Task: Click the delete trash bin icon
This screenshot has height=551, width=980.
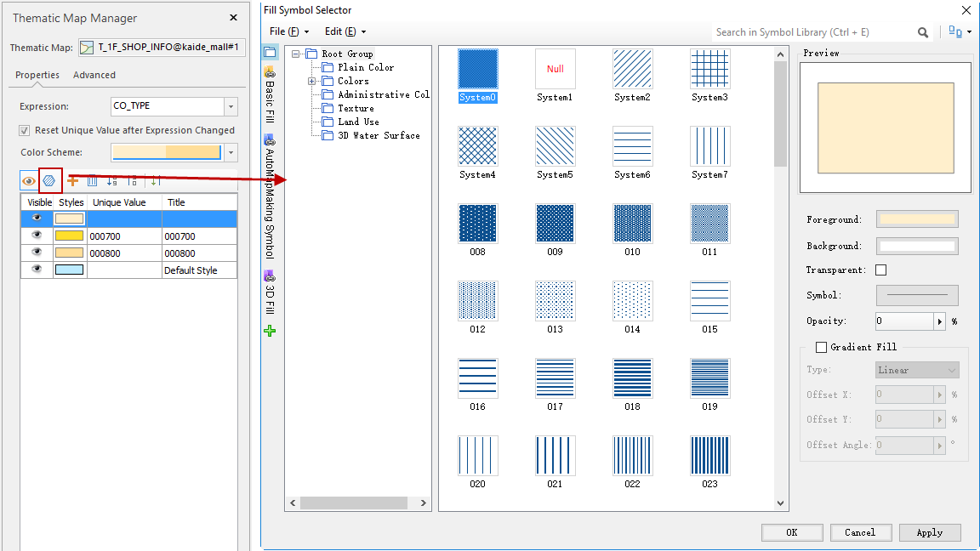Action: (x=92, y=180)
